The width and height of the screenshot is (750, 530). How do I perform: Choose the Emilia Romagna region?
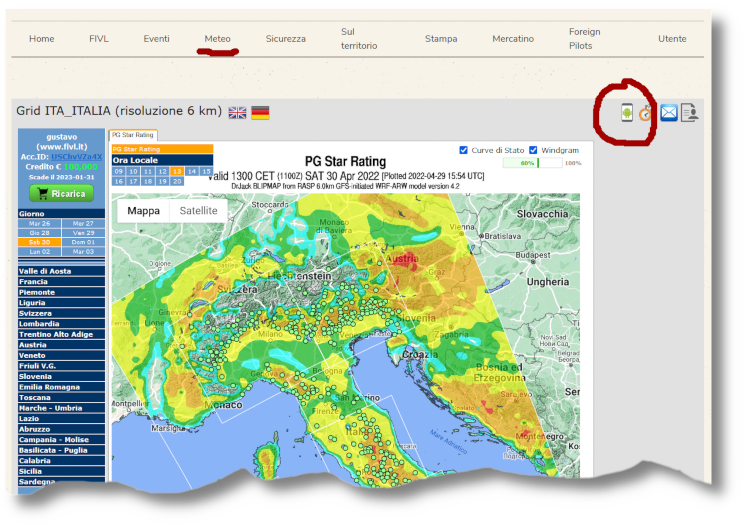click(x=61, y=387)
